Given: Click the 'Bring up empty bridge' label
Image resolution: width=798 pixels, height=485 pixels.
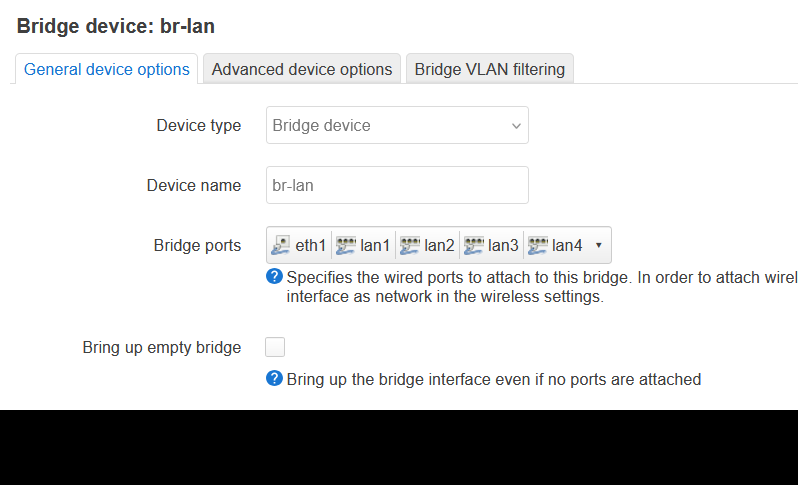Looking at the screenshot, I should pos(162,348).
